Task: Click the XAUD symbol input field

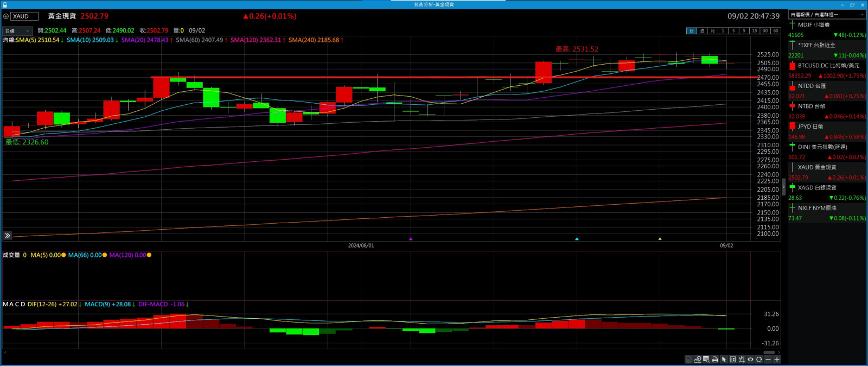Action: tap(24, 16)
